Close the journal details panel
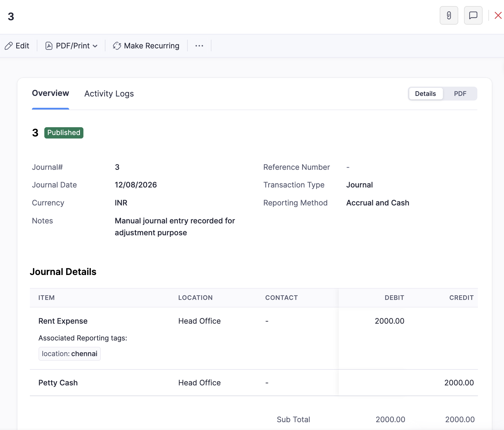This screenshot has height=430, width=504. click(x=498, y=15)
